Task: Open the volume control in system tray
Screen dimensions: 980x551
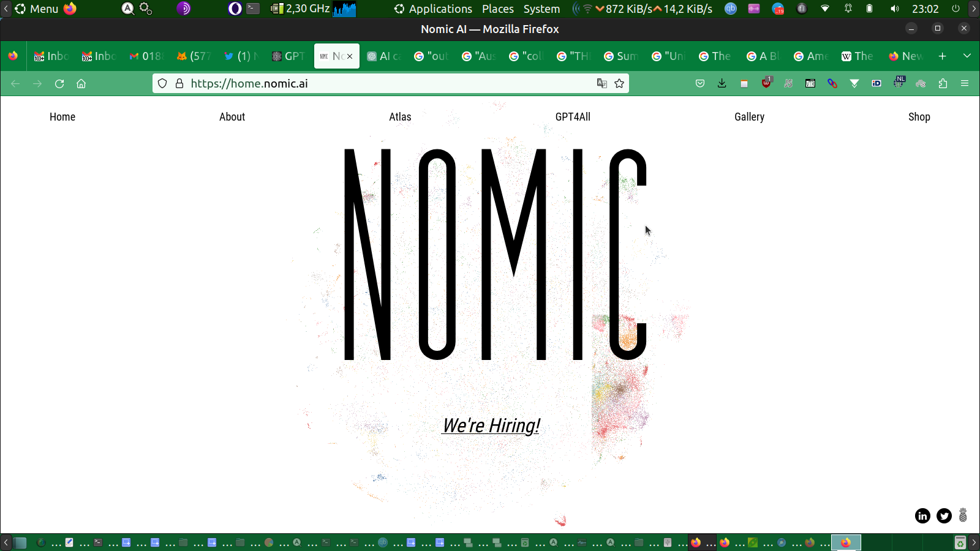Action: [895, 9]
